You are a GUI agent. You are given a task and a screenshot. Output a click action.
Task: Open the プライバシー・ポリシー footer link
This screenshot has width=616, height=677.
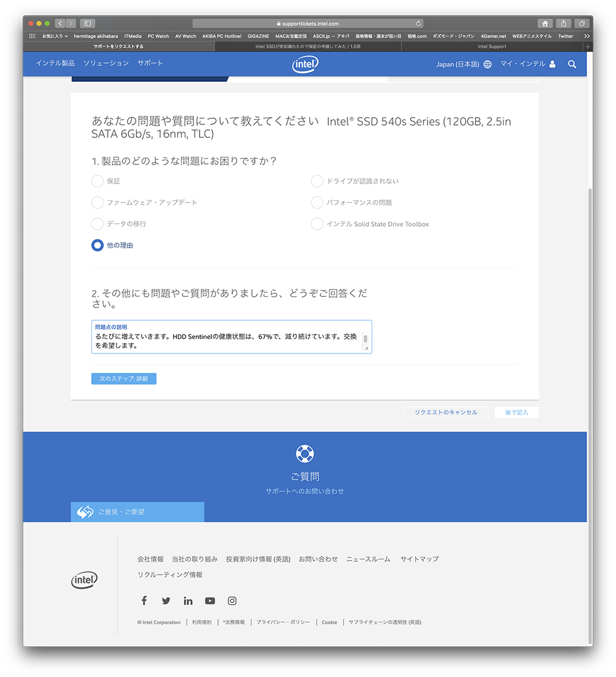(283, 622)
